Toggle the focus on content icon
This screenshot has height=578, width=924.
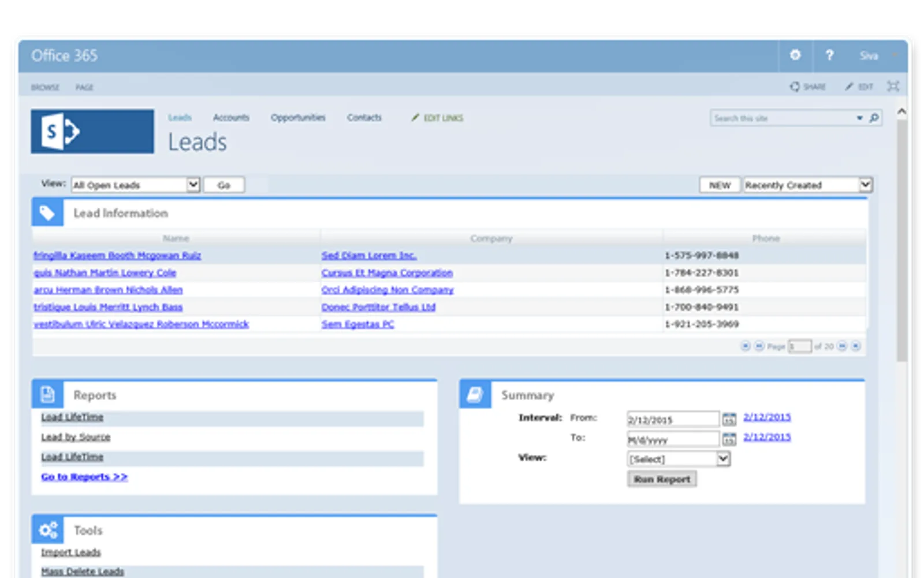pos(893,86)
